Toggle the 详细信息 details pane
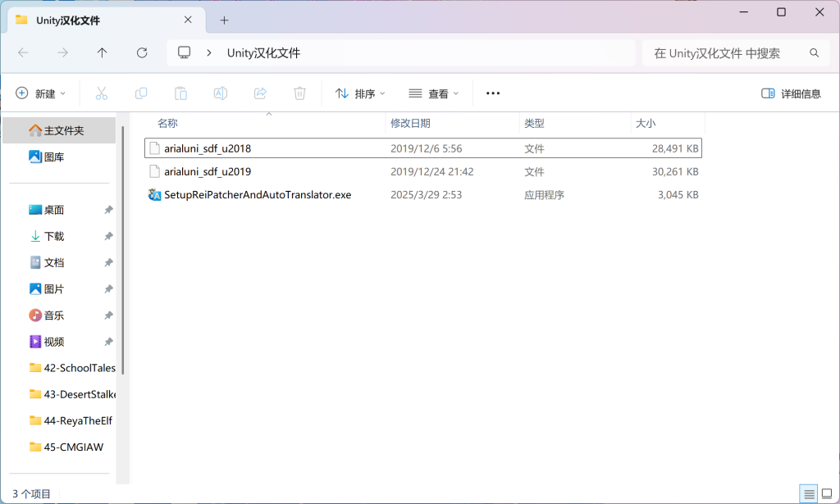The height and width of the screenshot is (504, 840). pos(791,93)
